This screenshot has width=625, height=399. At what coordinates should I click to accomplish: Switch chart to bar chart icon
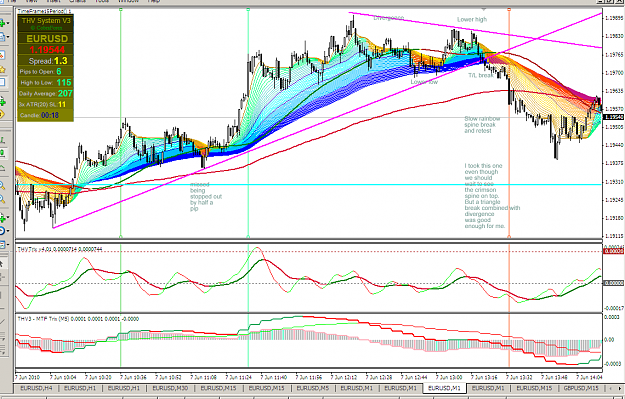pos(2,140)
